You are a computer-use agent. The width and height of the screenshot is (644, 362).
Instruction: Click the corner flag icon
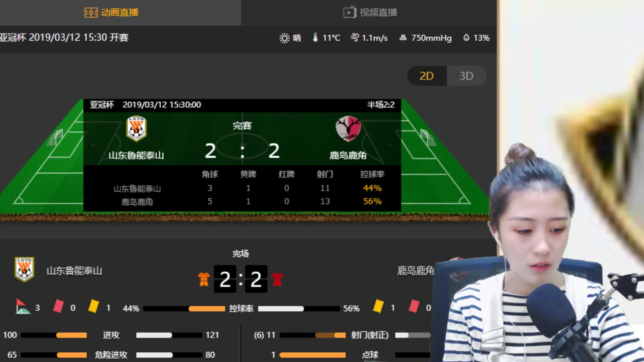pyautogui.click(x=22, y=306)
